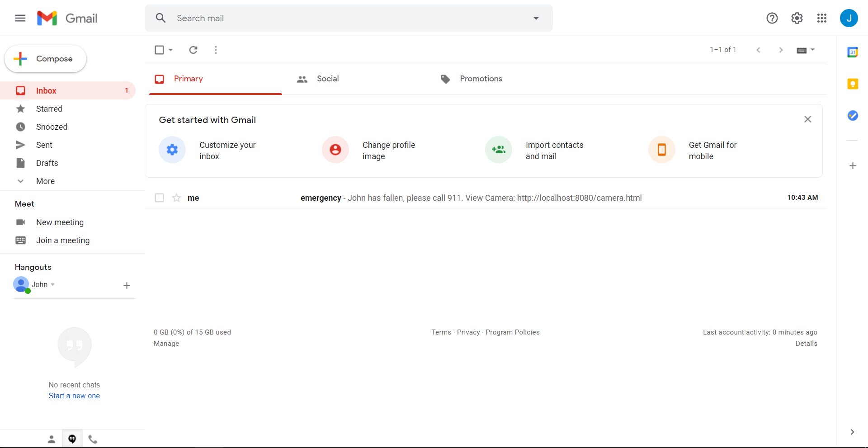Screen dimensions: 868x448
Task: Show search options dropdown arrow
Action: point(536,18)
